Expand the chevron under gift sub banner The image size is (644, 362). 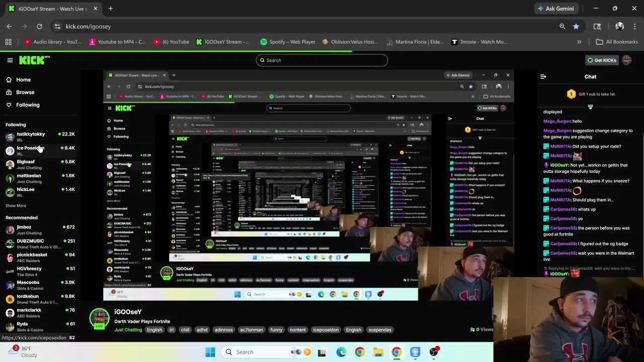(590, 107)
